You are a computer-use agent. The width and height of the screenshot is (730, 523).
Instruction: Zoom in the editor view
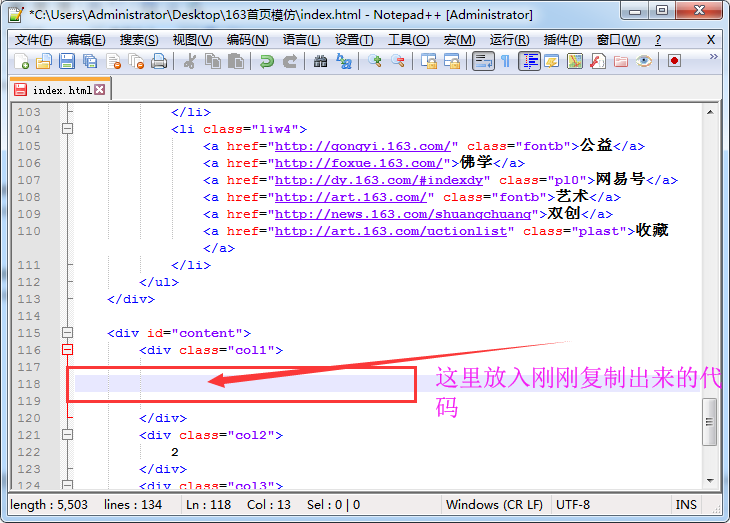[374, 61]
